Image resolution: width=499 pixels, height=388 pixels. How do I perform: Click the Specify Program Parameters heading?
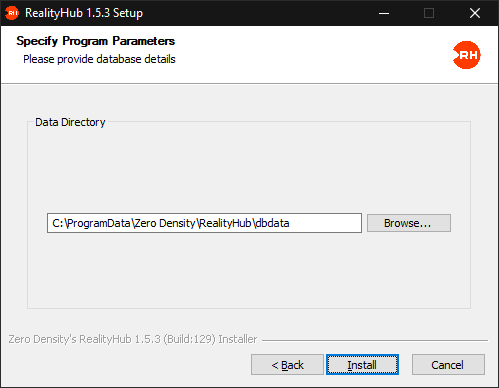pyautogui.click(x=96, y=41)
